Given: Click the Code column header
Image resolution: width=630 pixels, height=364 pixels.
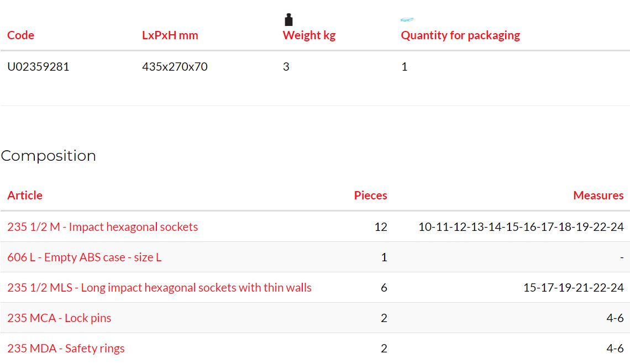Looking at the screenshot, I should click(x=20, y=35).
